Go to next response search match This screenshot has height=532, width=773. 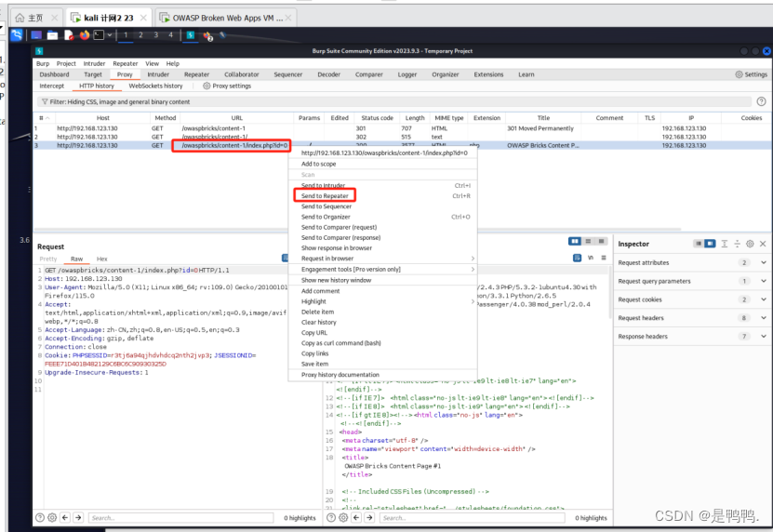click(369, 518)
